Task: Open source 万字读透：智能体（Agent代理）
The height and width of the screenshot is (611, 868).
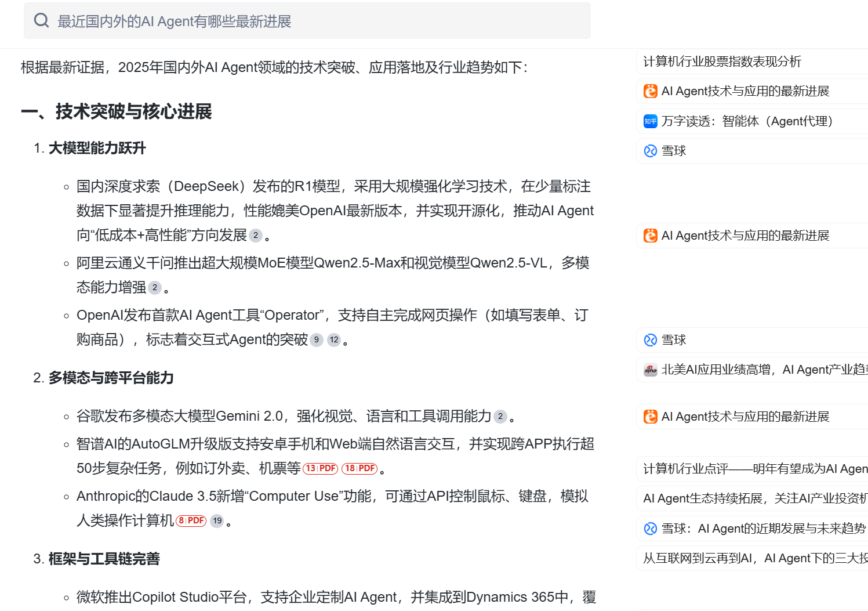Action: point(751,121)
